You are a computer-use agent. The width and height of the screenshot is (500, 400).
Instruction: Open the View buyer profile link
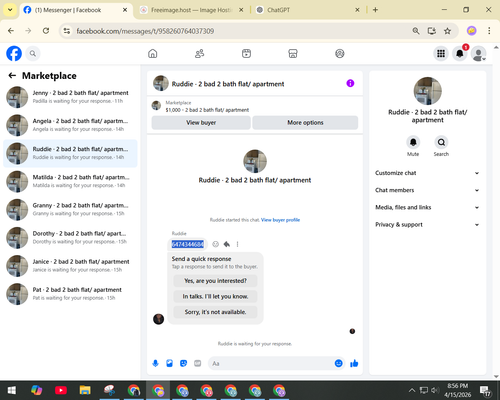pyautogui.click(x=280, y=220)
